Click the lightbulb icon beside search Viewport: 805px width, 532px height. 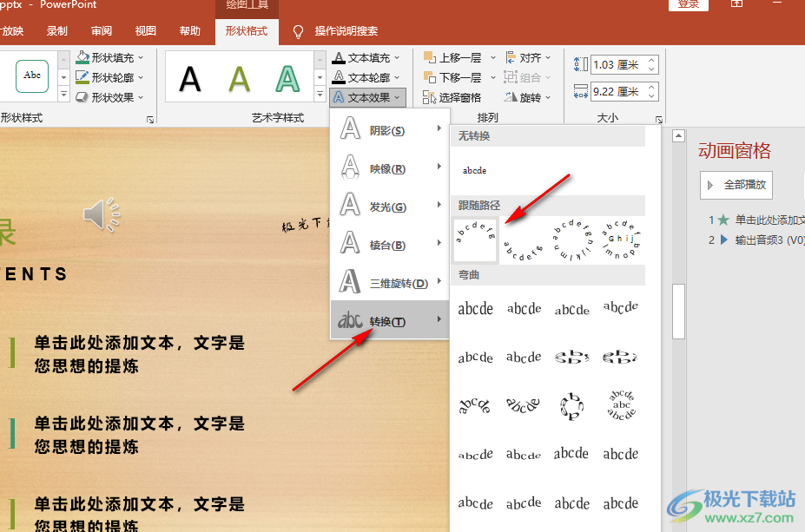(298, 32)
